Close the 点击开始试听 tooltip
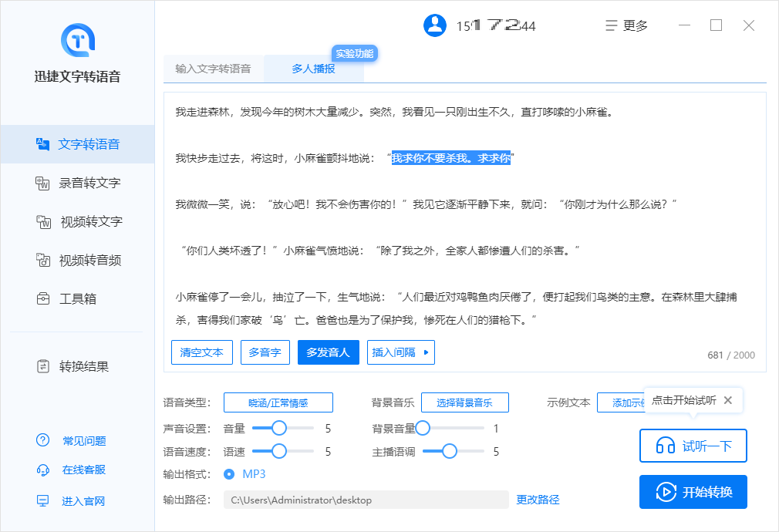Screen dimensions: 779x532 tap(727, 400)
